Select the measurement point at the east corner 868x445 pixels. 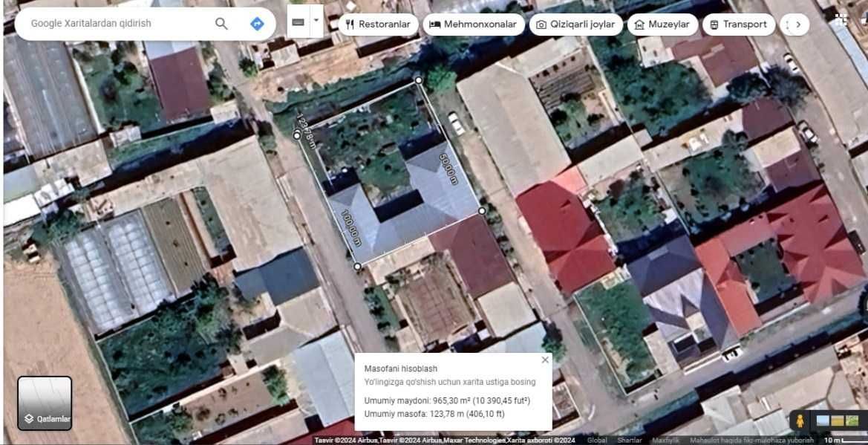[x=482, y=210]
